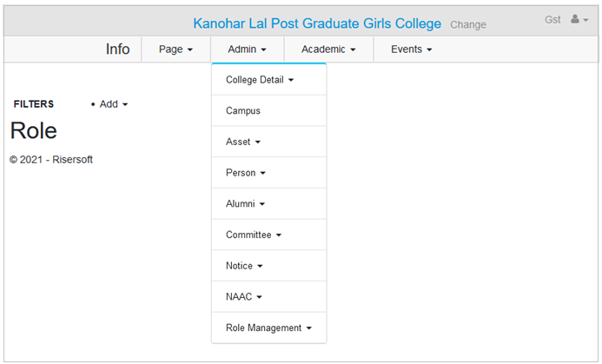Expand Role Management submenu
This screenshot has height=364, width=602.
pyautogui.click(x=268, y=328)
